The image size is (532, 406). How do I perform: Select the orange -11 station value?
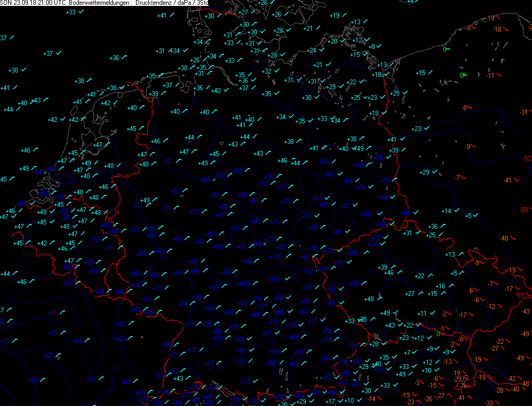pos(490,76)
